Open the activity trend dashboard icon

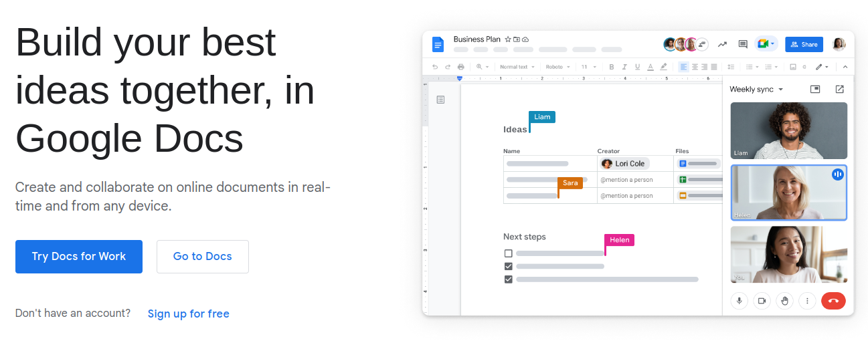tap(722, 44)
